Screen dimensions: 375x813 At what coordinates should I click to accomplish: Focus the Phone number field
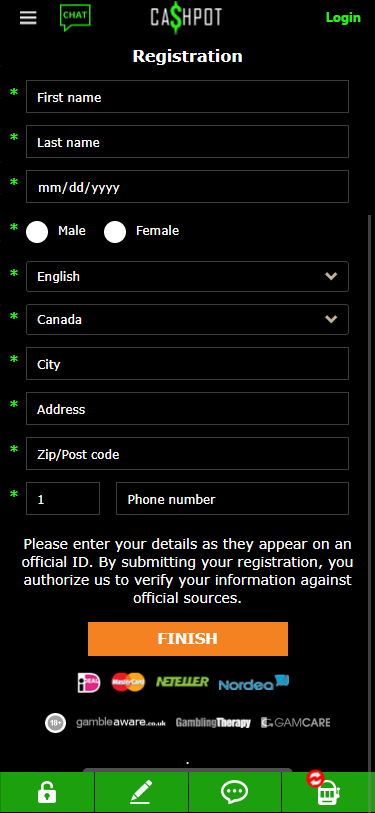coord(232,499)
